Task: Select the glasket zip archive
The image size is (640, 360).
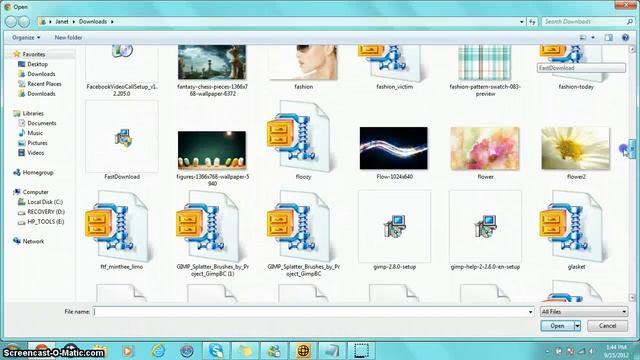Action: click(576, 229)
